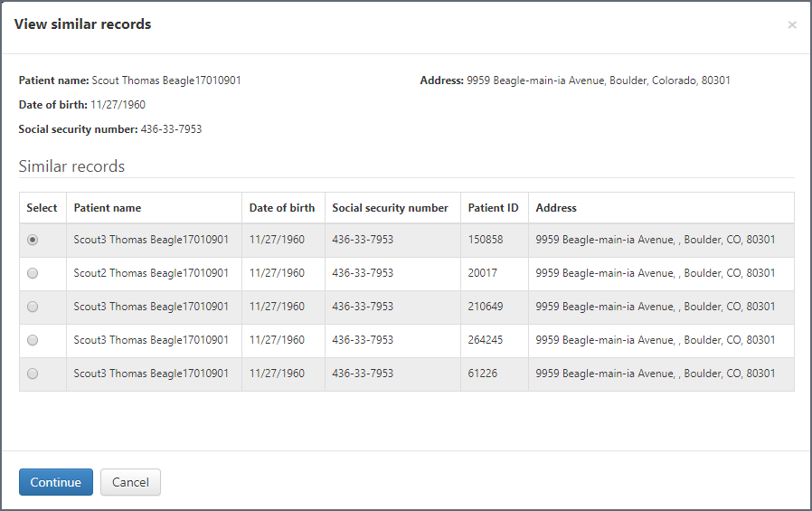Click Date of birth column header
The image size is (812, 511).
[x=282, y=208]
